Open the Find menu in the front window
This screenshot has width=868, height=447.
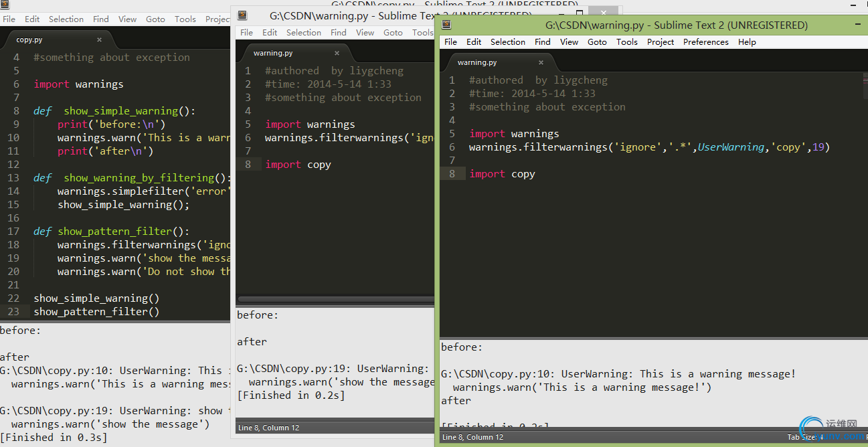pyautogui.click(x=543, y=41)
